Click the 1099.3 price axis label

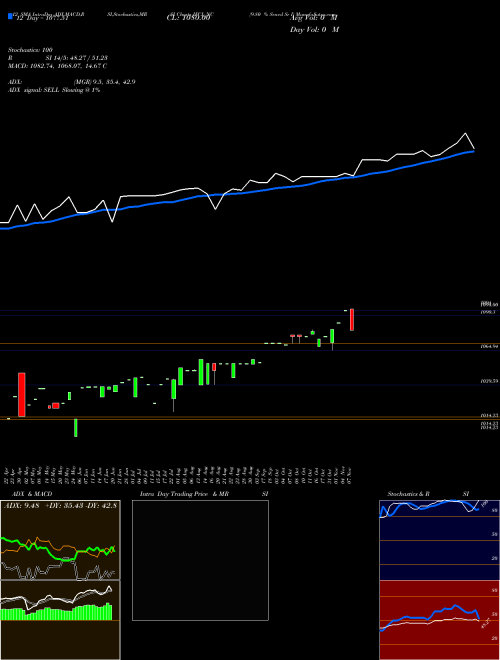[488, 312]
